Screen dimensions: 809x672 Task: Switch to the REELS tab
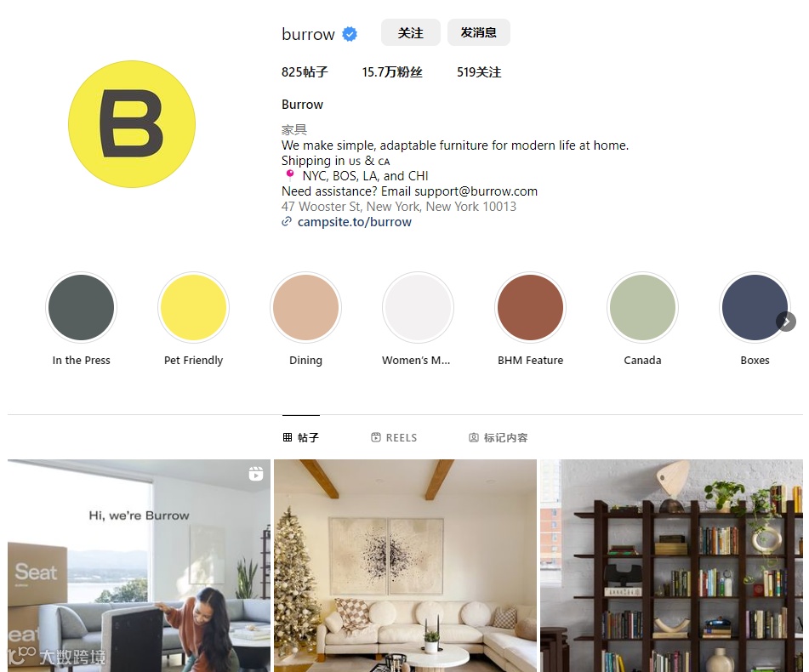(394, 437)
